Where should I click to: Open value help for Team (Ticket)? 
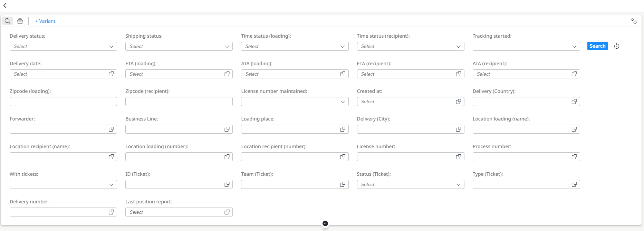coord(343,184)
